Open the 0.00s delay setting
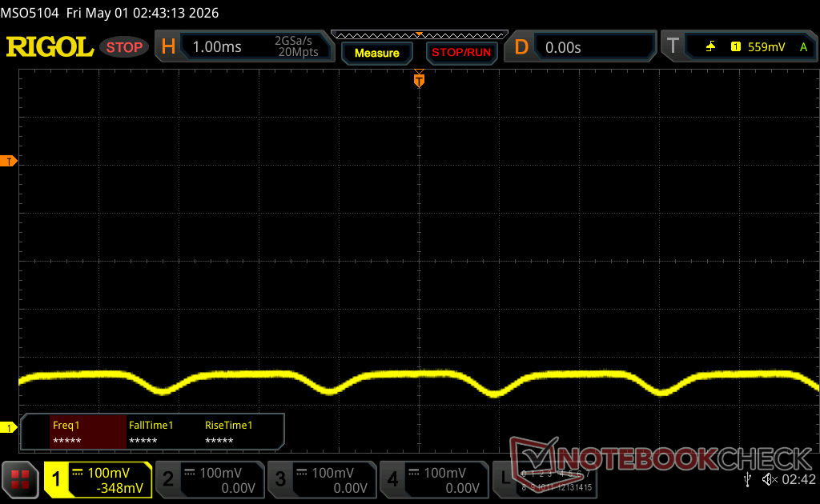The width and height of the screenshot is (820, 504). (x=595, y=47)
